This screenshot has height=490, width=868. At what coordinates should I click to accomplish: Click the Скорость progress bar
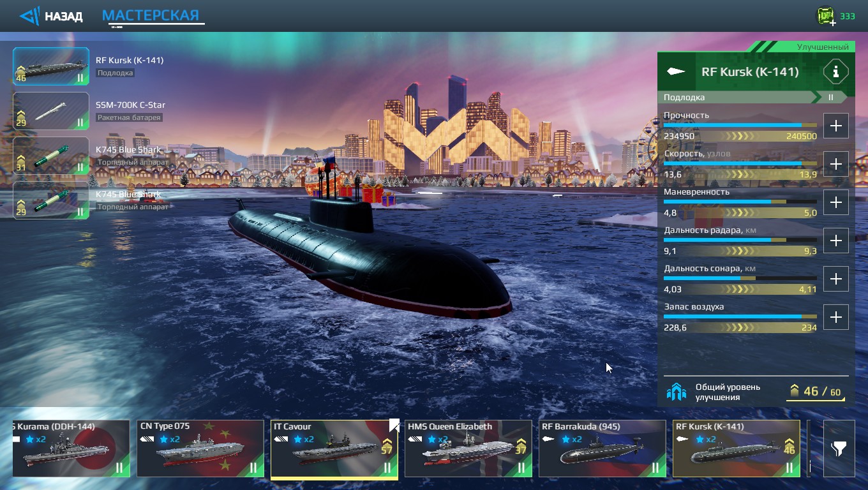point(740,163)
